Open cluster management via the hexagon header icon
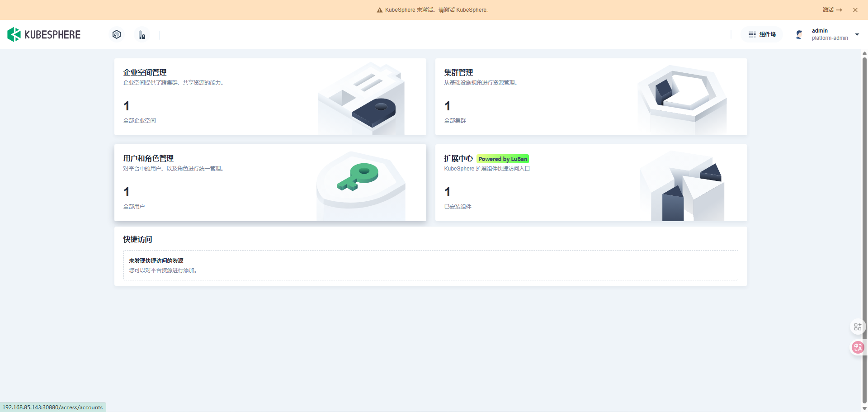The width and height of the screenshot is (868, 412). click(x=117, y=34)
